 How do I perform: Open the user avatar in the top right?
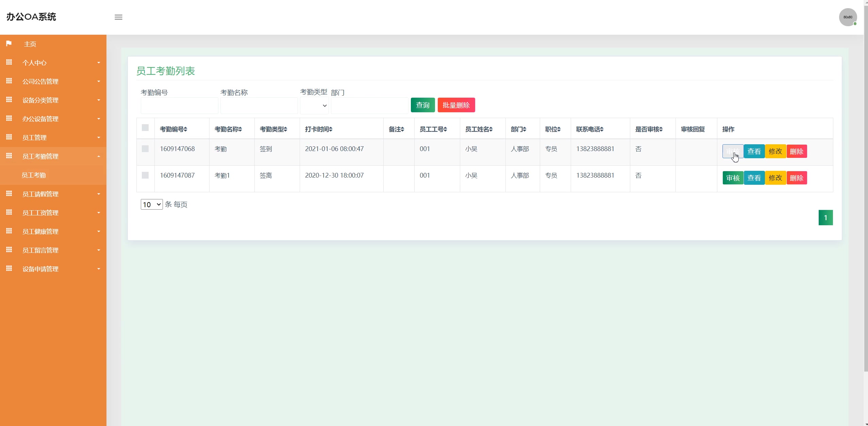tap(848, 17)
